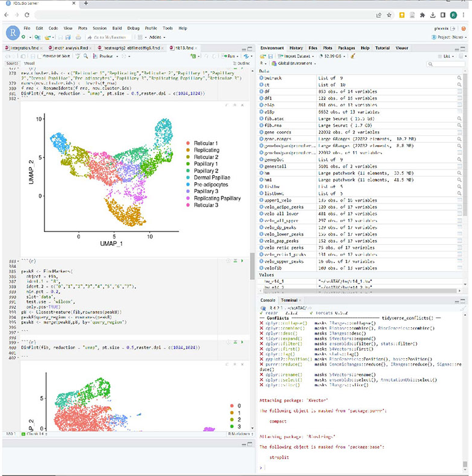Expand the bwtrack list entry in Environment
Viewport: 472px width, 476px height.
click(x=261, y=78)
